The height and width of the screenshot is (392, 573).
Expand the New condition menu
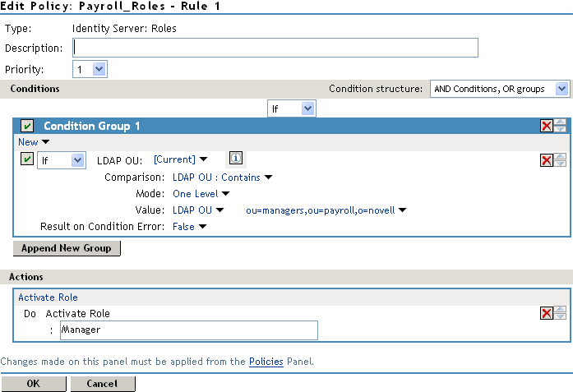click(x=34, y=142)
